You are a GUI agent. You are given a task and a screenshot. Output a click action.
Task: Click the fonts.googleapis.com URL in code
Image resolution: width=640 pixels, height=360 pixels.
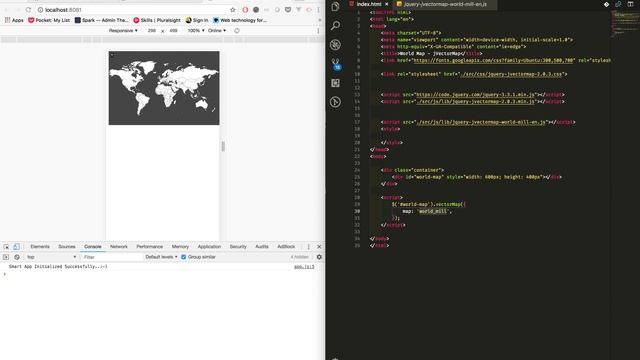[x=493, y=60]
